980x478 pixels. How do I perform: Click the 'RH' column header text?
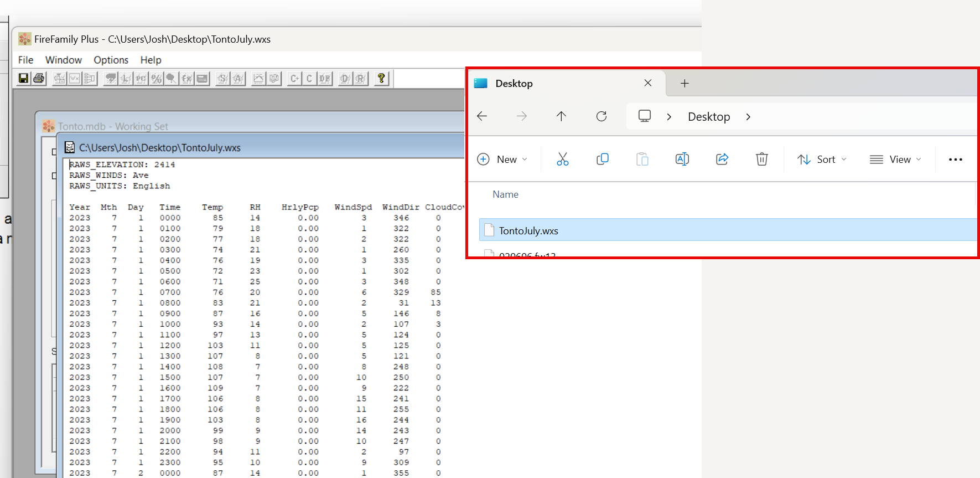coord(255,207)
